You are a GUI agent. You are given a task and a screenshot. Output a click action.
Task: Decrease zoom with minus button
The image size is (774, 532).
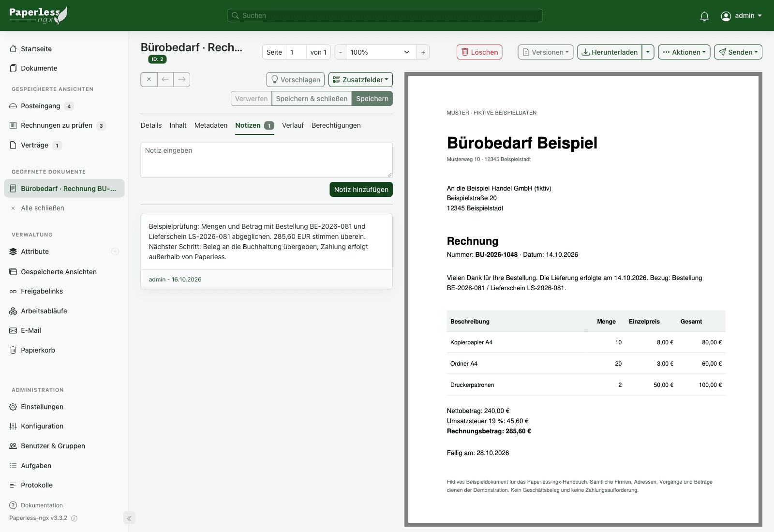[341, 52]
